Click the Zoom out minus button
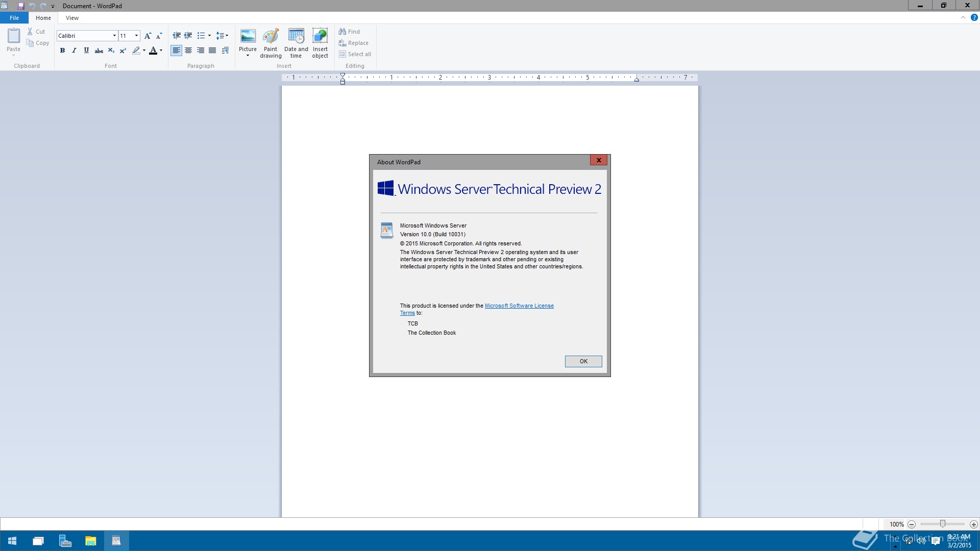Screen dimensions: 980x551 click(912, 524)
